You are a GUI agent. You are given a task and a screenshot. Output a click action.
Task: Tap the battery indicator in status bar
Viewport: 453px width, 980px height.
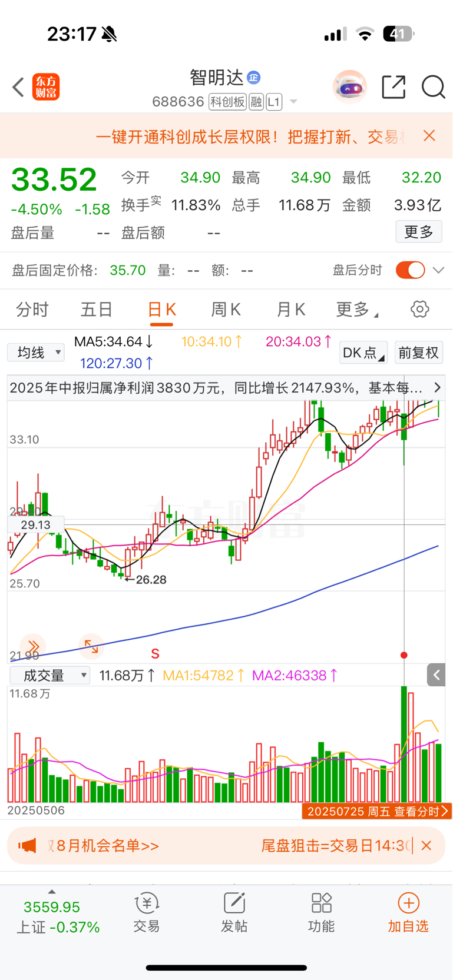(398, 34)
